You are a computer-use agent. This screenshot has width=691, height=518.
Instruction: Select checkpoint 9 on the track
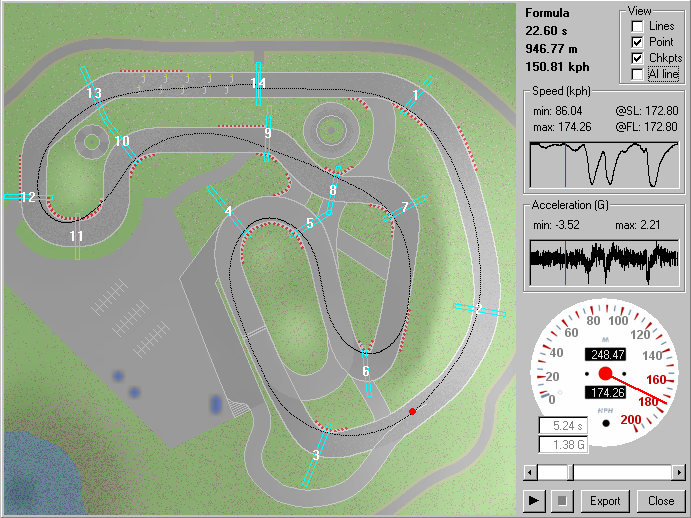(267, 133)
